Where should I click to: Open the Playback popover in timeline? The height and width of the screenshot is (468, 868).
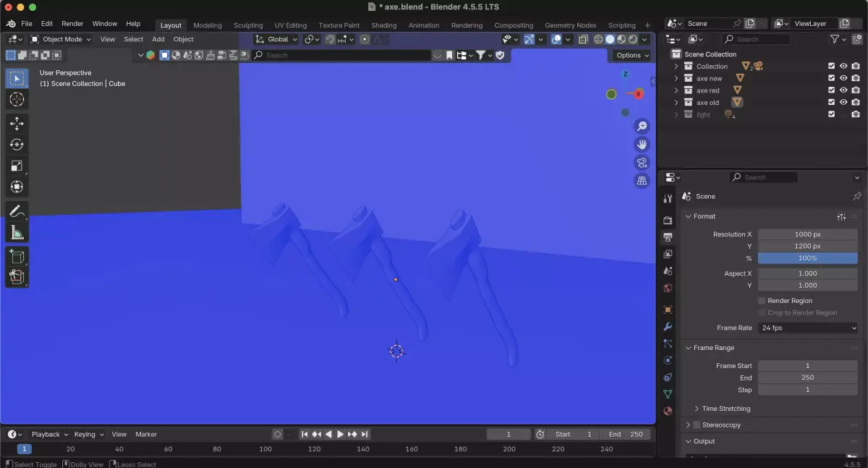click(49, 434)
